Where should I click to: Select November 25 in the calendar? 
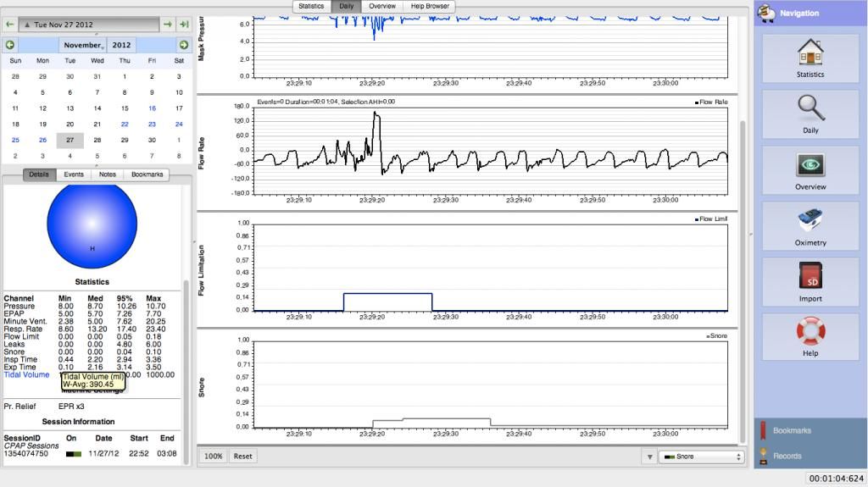point(15,140)
